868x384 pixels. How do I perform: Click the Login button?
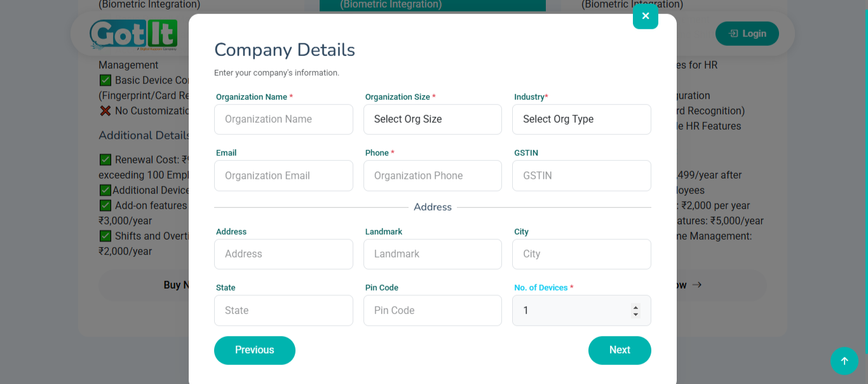click(x=747, y=34)
